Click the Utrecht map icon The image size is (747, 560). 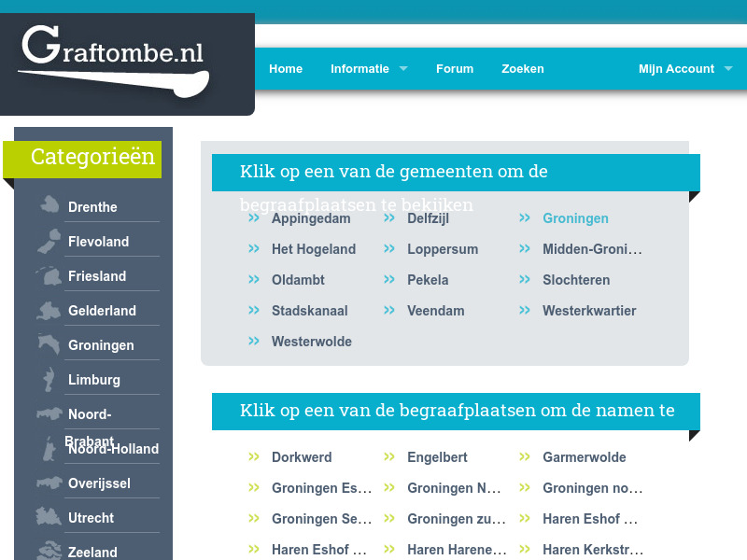[49, 515]
